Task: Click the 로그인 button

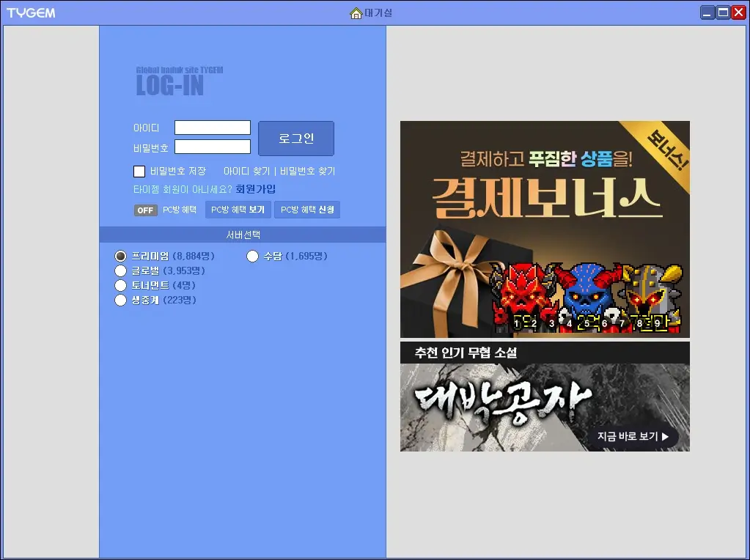Action: 296,139
